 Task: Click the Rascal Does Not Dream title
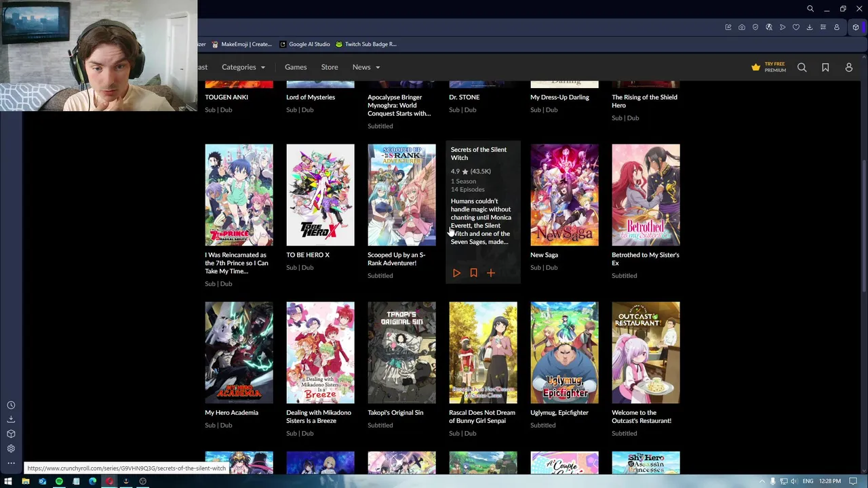[x=482, y=416]
